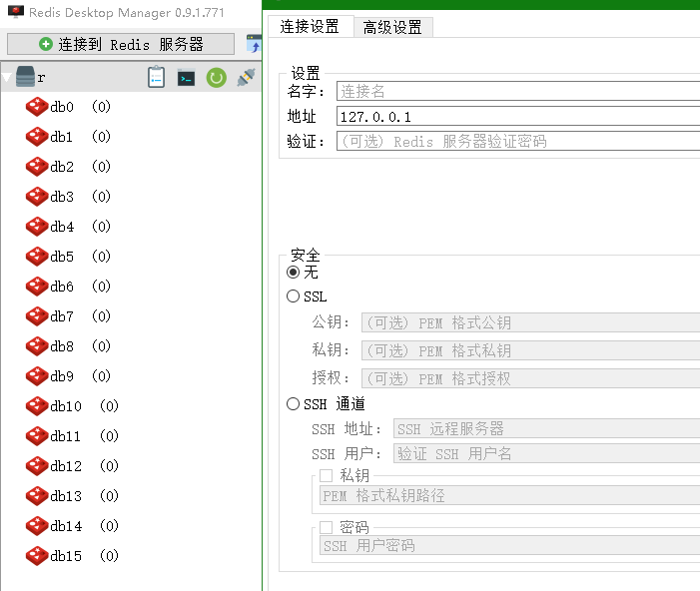Image resolution: width=700 pixels, height=591 pixels.
Task: Click the (0) key count beside db14
Action: point(109,526)
